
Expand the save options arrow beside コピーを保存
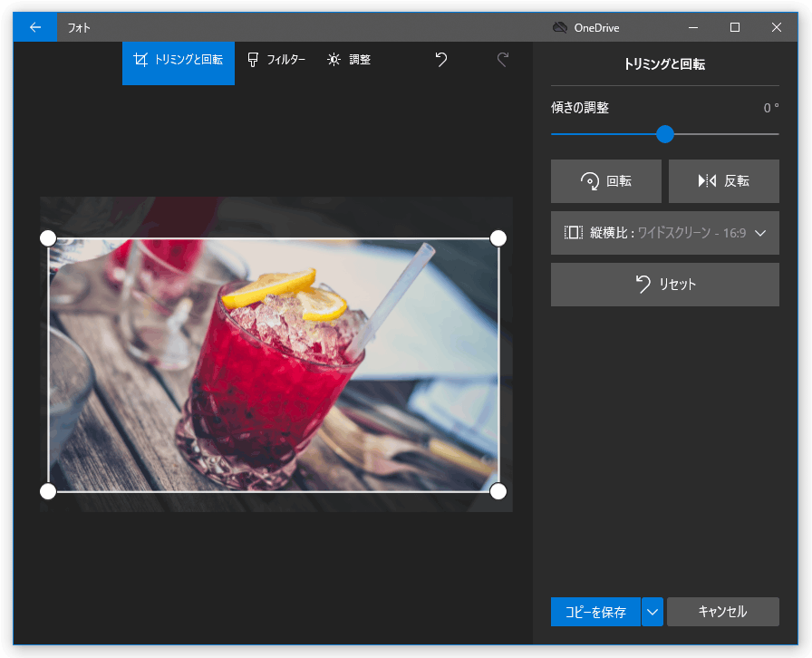652,612
